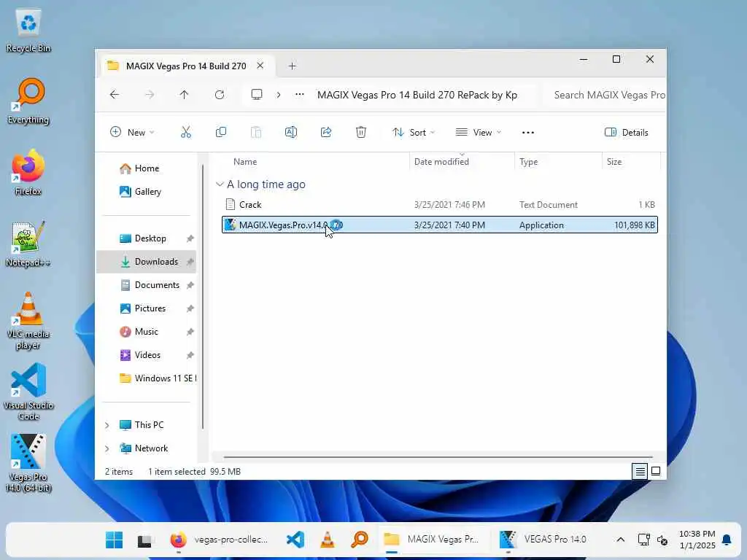Viewport: 747px width, 560px height.
Task: Click horizontal scrollbar in file list
Action: pos(438,457)
